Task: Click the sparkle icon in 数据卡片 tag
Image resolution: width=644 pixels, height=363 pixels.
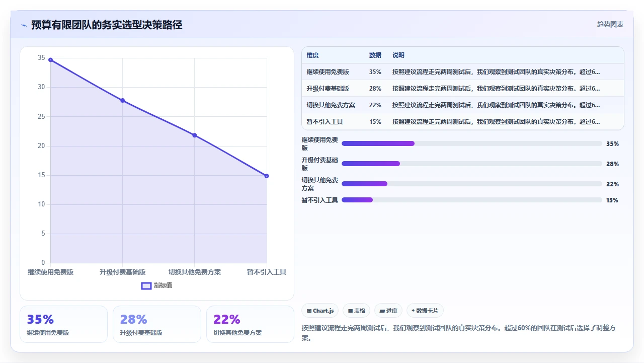Action: 413,311
